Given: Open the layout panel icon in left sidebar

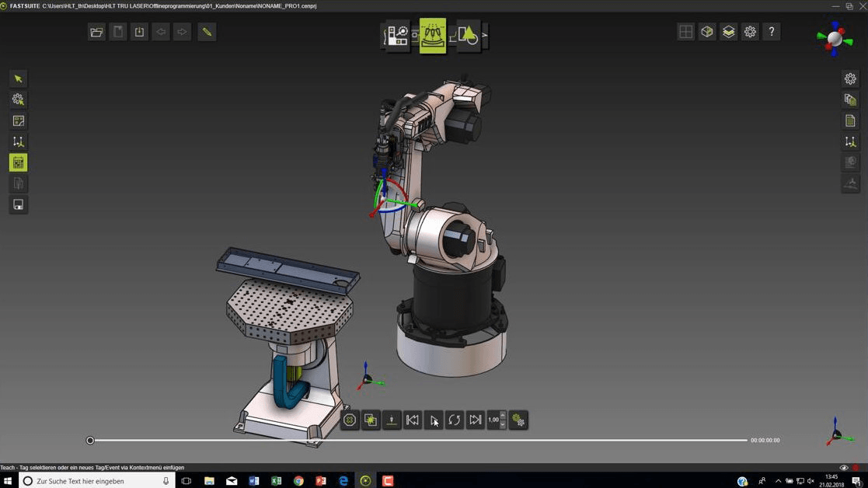Looking at the screenshot, I should tap(19, 120).
